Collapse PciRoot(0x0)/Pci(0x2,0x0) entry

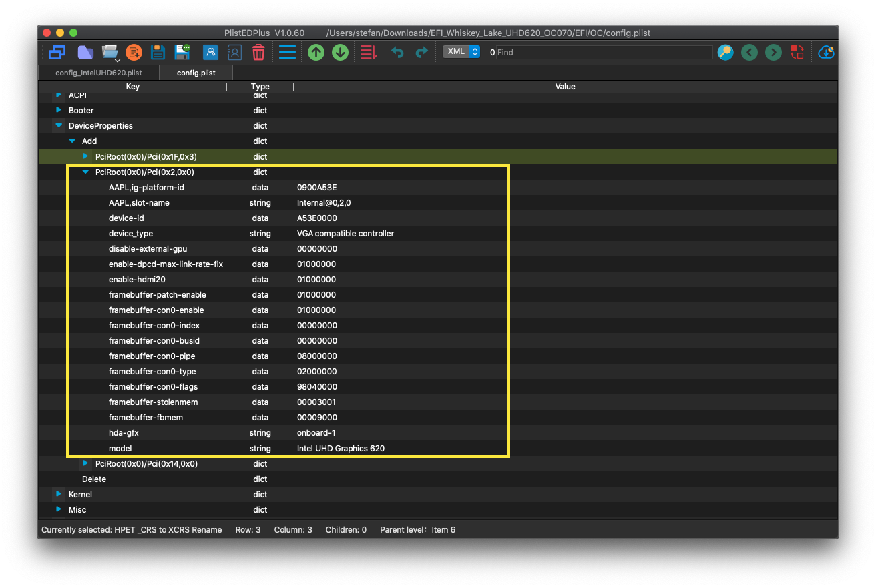coord(85,172)
